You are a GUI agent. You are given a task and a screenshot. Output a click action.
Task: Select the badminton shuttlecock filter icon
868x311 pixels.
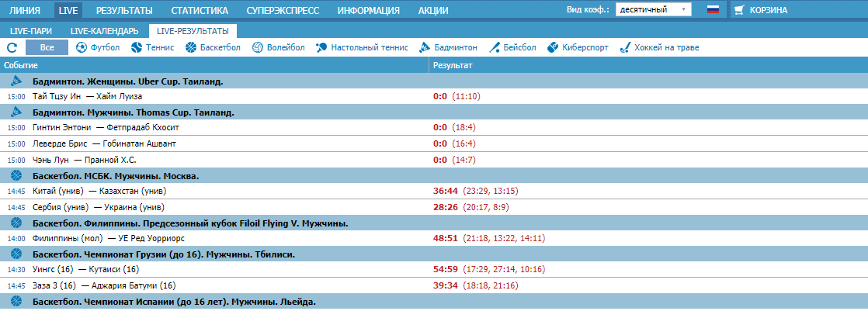point(425,47)
